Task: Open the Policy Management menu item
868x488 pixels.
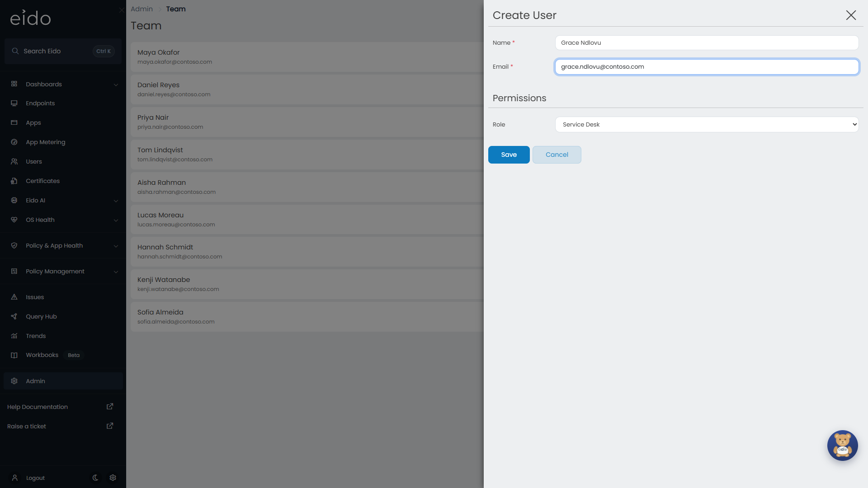Action: coord(63,272)
